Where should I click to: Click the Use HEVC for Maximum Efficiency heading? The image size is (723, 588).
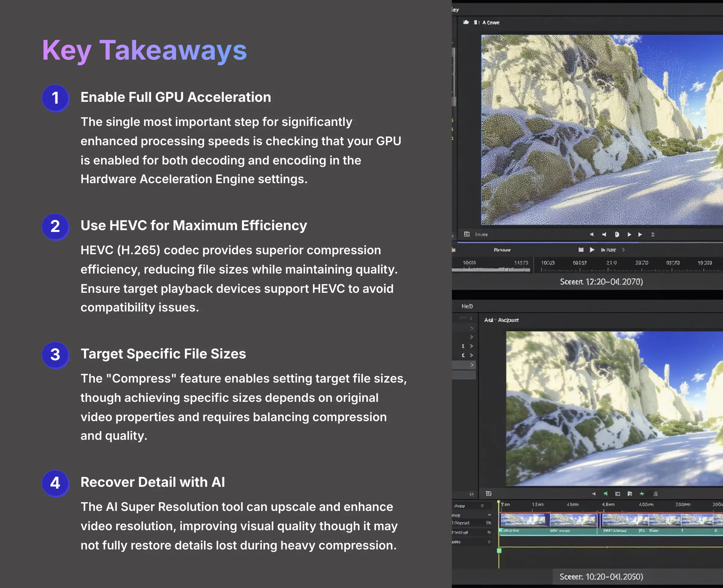coord(194,226)
